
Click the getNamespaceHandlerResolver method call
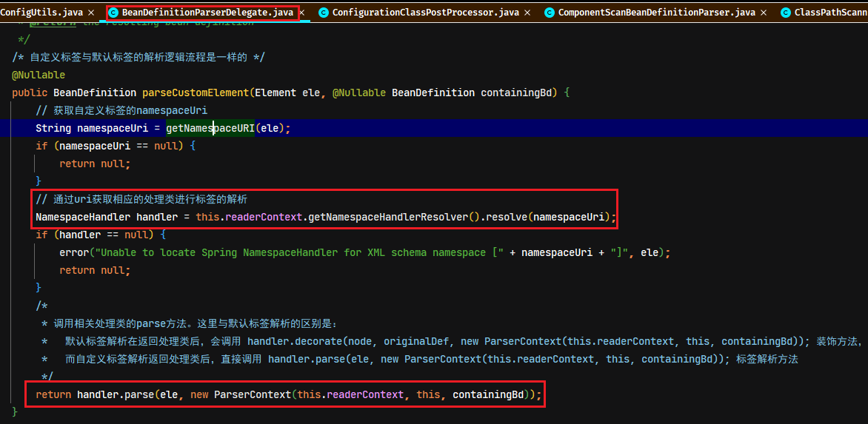pyautogui.click(x=388, y=218)
